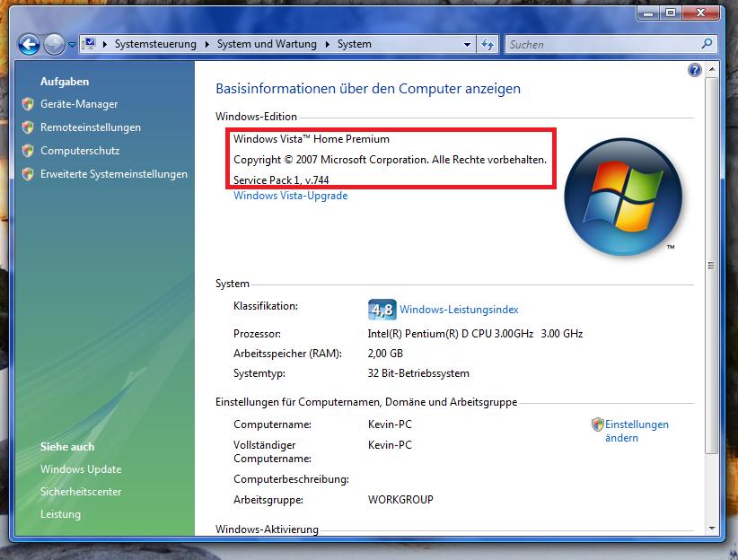This screenshot has height=560, width=738.
Task: Click the processor value Intel Pentium D
Action: coord(475,334)
